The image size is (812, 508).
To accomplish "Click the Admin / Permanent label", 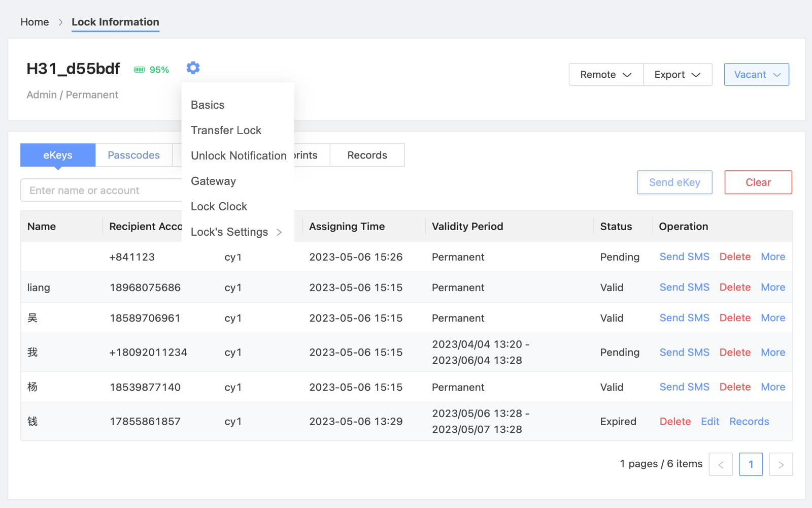I will (x=73, y=95).
